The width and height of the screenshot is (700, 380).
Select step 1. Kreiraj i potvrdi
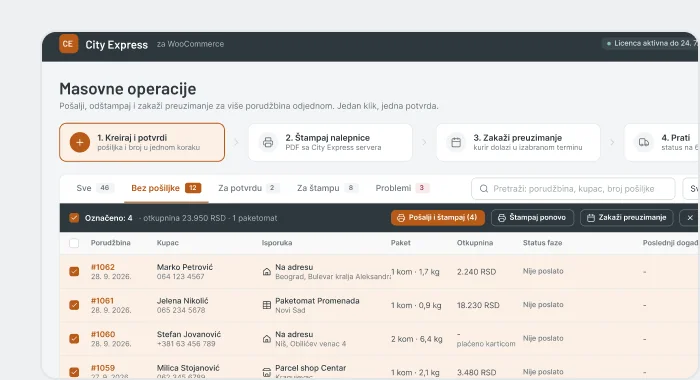142,142
